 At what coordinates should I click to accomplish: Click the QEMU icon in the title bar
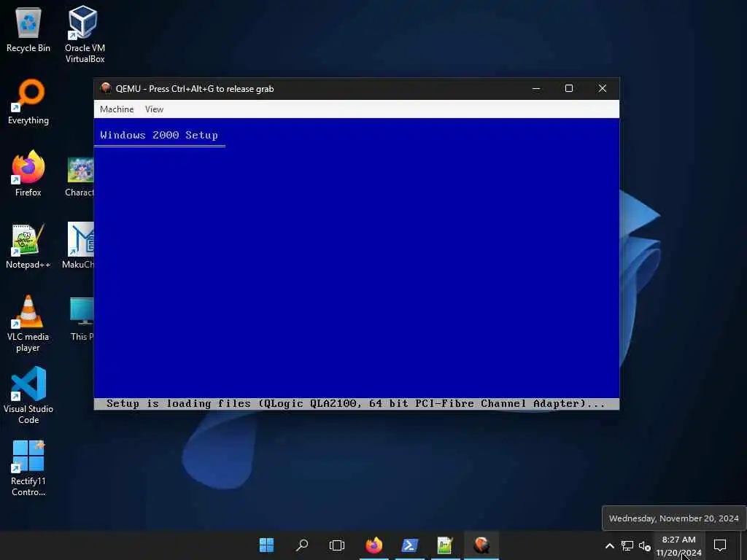[x=106, y=88]
